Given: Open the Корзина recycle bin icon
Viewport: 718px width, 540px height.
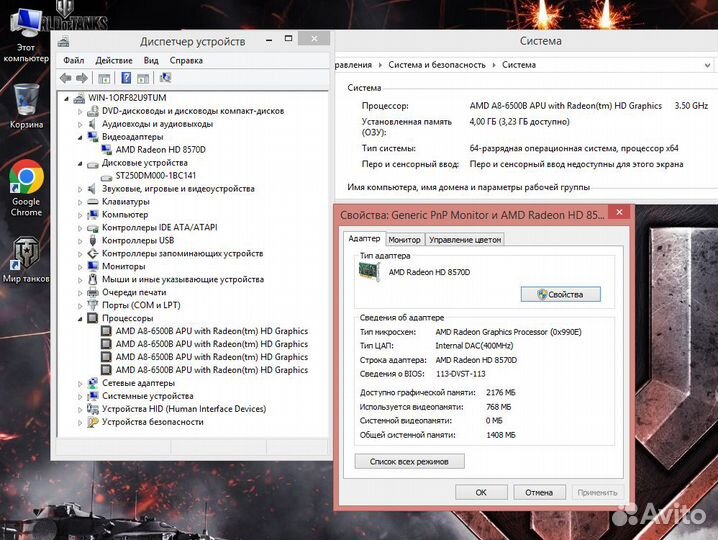Looking at the screenshot, I should pos(26,106).
